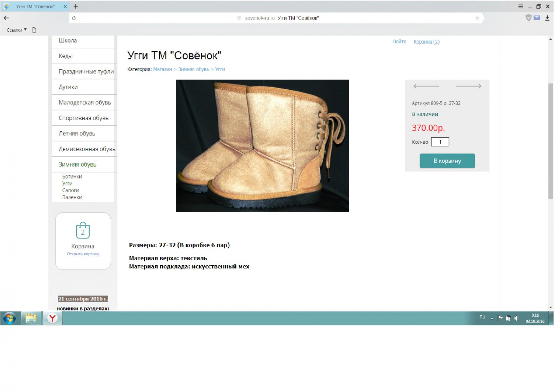Reload the page with the refresh icon
555x392 pixels.
[x=74, y=18]
